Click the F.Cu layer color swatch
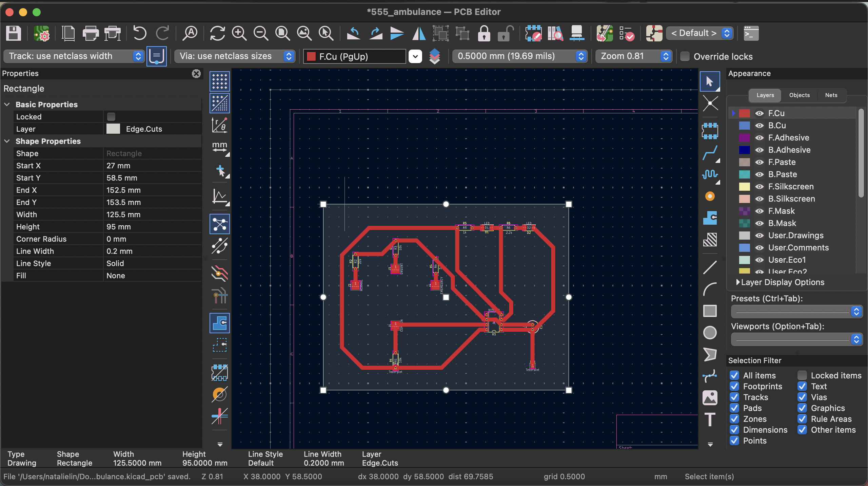This screenshot has height=486, width=868. tap(744, 113)
